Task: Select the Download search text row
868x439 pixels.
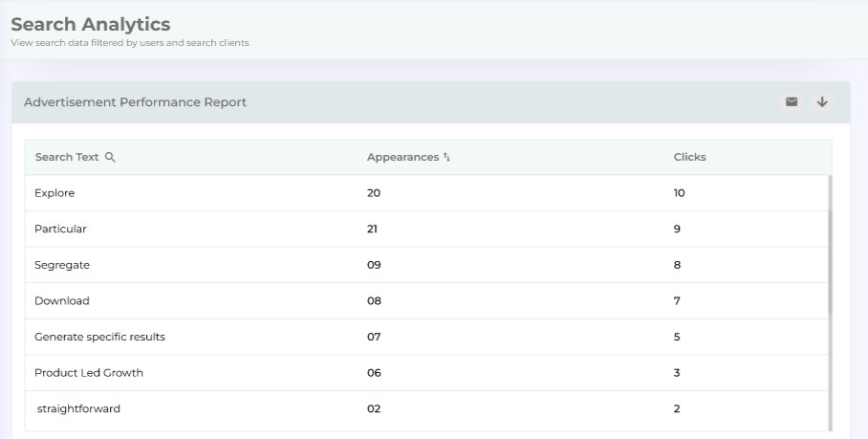Action: pos(62,300)
